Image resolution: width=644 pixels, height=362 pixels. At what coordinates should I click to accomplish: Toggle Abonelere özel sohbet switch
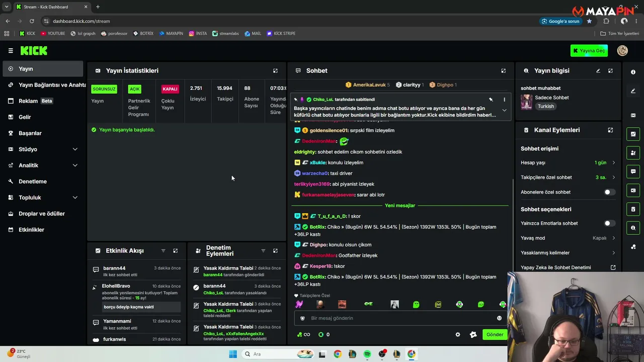[x=609, y=192]
